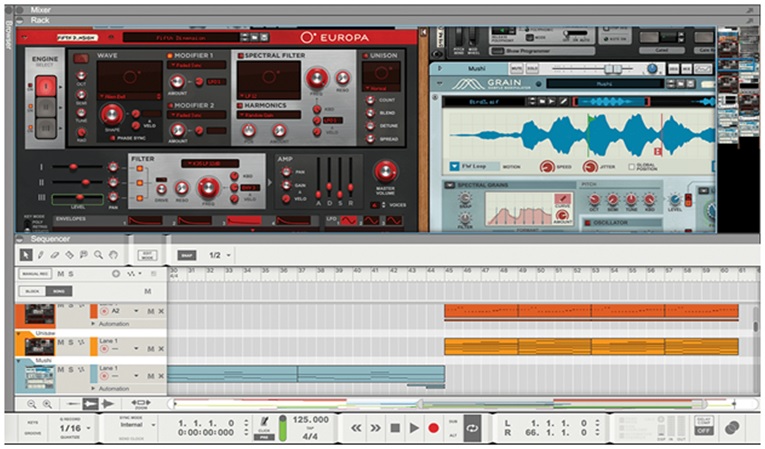The image size is (765, 449).
Task: Collapse the Mixer panel header
Action: (x=20, y=10)
